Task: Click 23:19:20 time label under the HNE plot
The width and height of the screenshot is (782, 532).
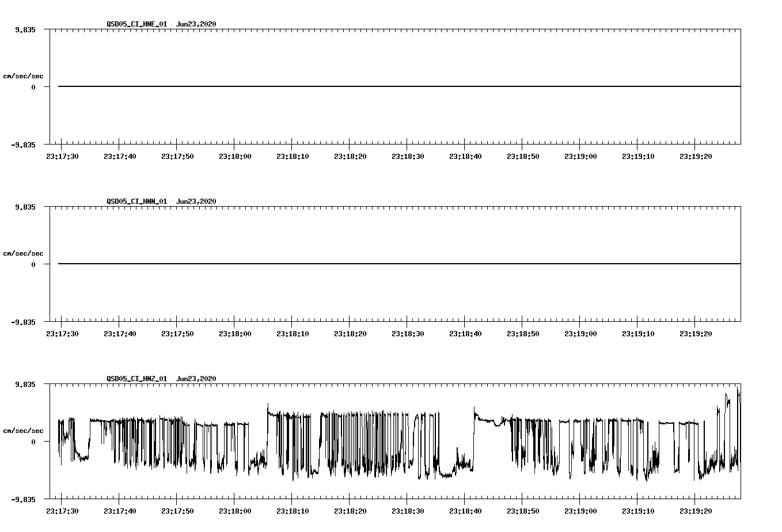Action: (696, 156)
